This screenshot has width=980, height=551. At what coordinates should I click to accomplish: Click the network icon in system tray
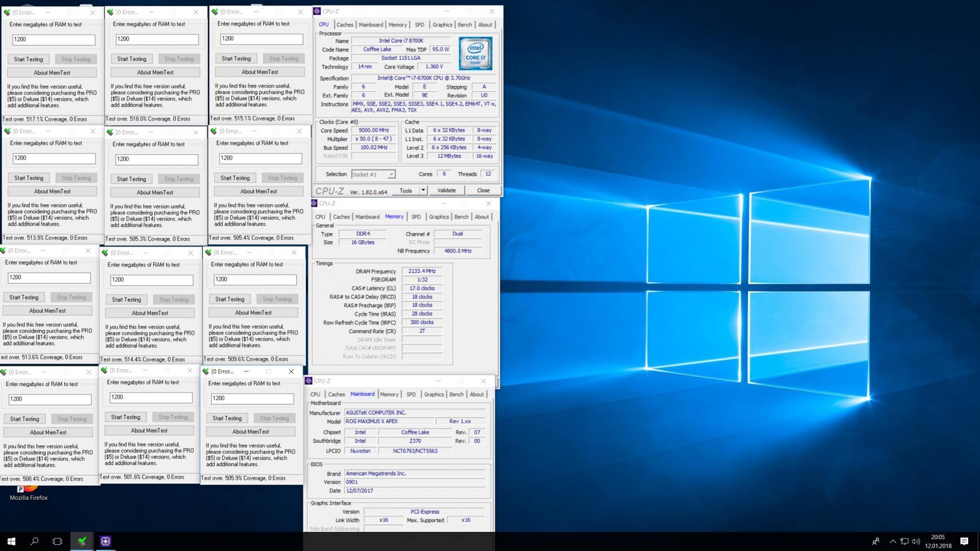[904, 541]
